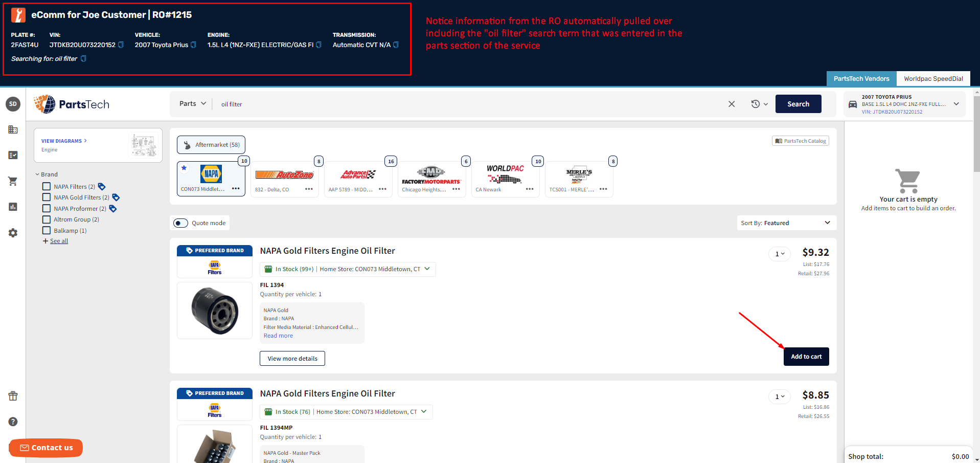Viewport: 980px width, 463px height.
Task: Check the NAPA Filters brand checkbox
Action: pyautogui.click(x=47, y=186)
